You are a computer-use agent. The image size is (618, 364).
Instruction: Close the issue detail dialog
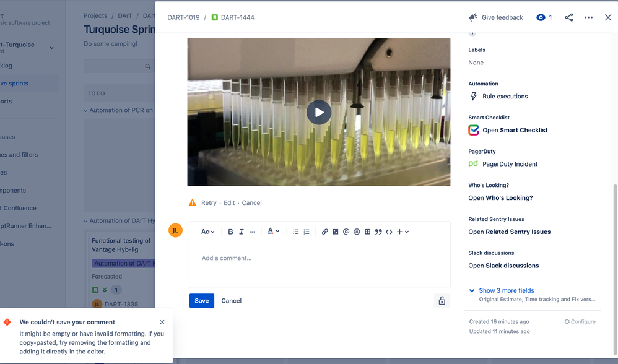tap(608, 17)
